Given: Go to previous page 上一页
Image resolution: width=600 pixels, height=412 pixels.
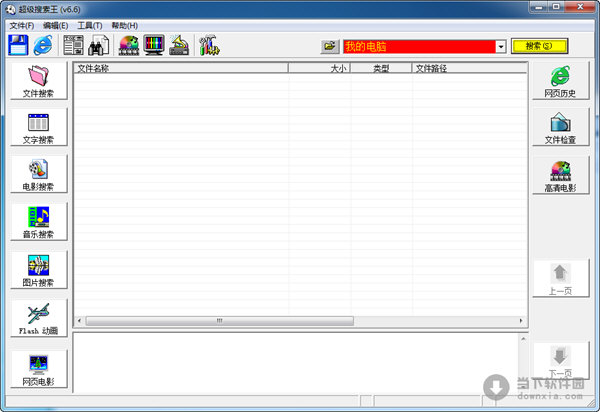Looking at the screenshot, I should pyautogui.click(x=561, y=279).
